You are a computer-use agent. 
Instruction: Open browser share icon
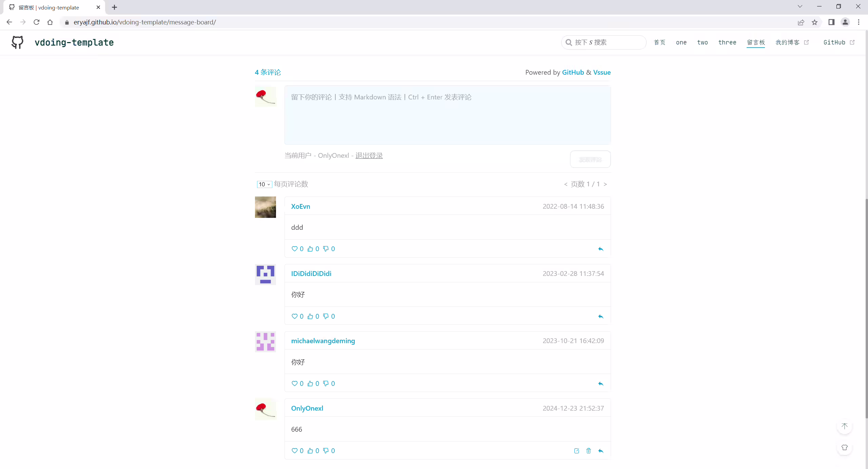coord(801,22)
